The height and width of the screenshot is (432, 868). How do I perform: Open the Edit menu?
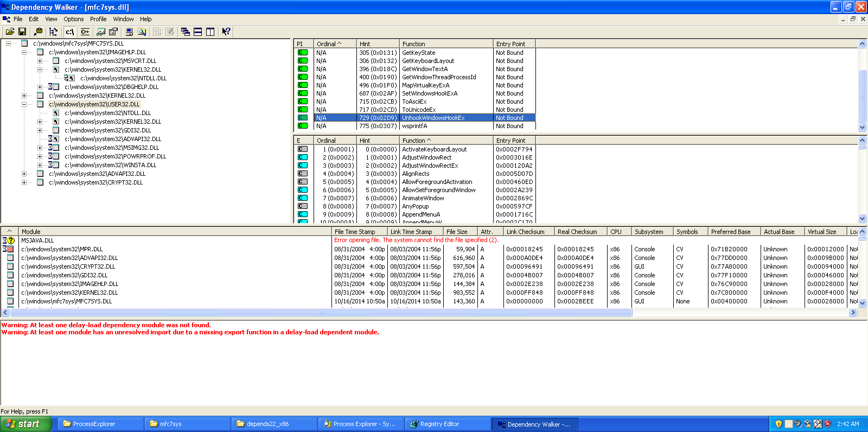coord(34,19)
